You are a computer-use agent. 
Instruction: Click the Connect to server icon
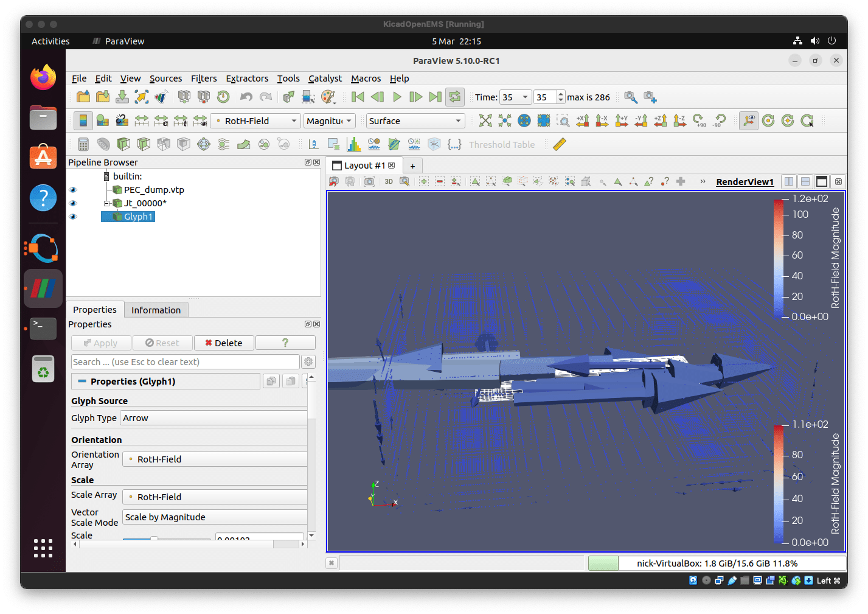[x=184, y=97]
